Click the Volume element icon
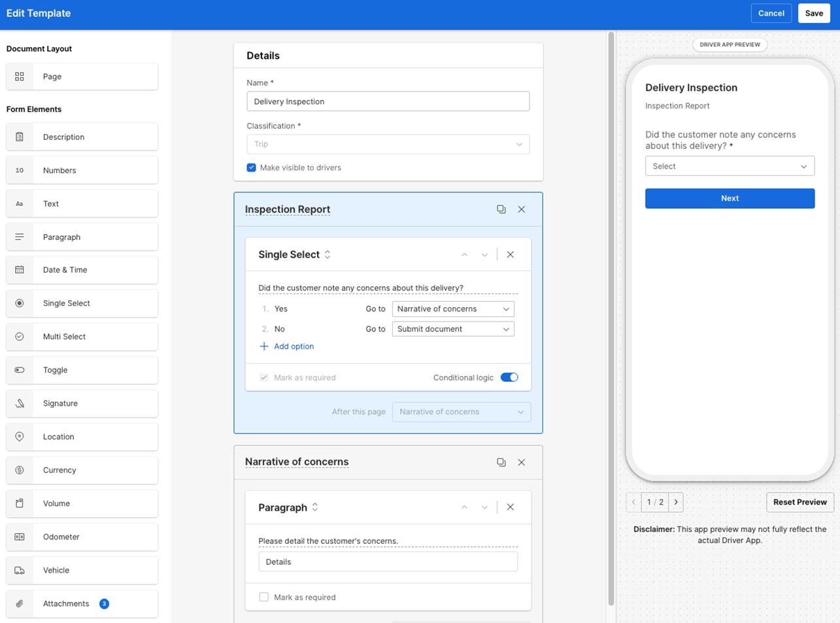This screenshot has width=840, height=623. (20, 503)
